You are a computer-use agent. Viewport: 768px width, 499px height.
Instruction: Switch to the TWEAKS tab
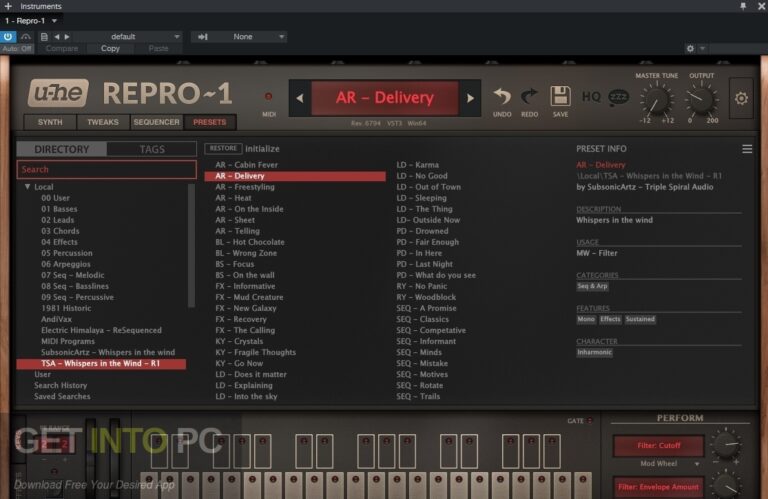(103, 122)
